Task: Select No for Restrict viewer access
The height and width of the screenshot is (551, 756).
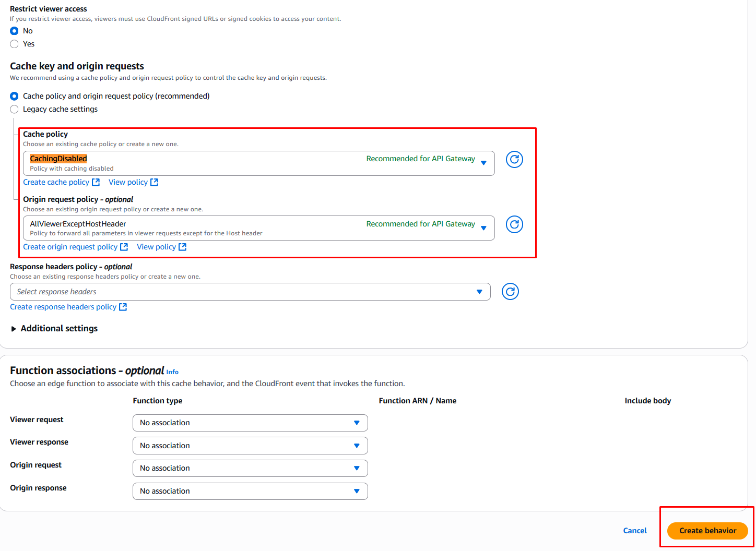Action: (x=15, y=31)
